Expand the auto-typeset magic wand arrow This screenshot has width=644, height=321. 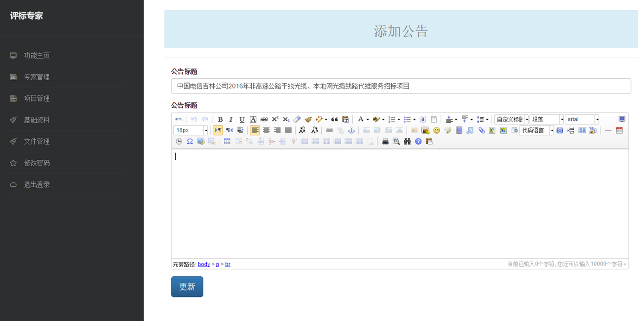(x=326, y=120)
